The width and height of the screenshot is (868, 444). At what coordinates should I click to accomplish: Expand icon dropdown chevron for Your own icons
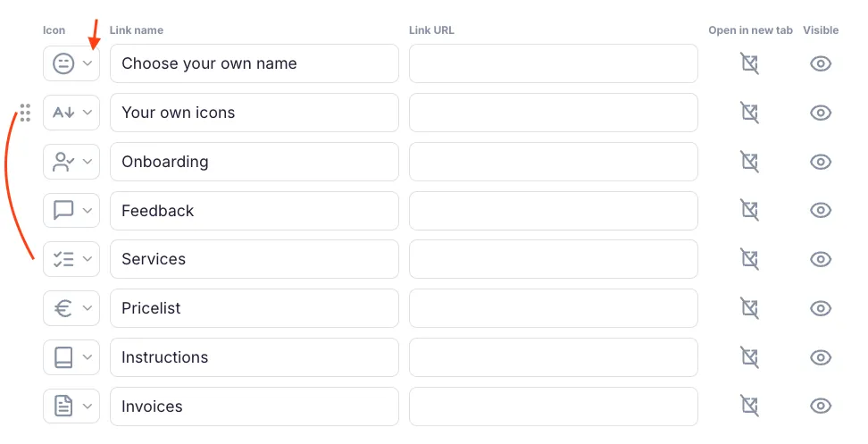(x=88, y=113)
